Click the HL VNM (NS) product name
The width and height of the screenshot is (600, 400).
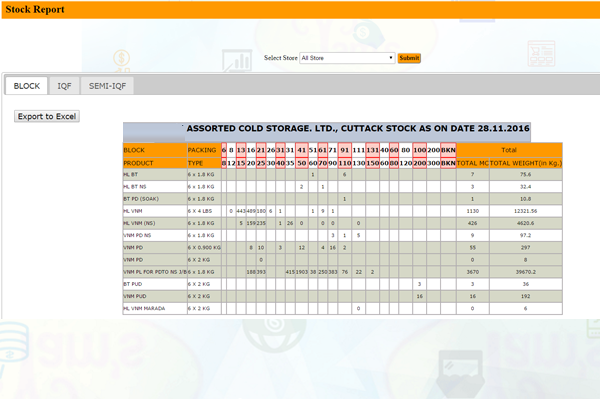pyautogui.click(x=139, y=223)
